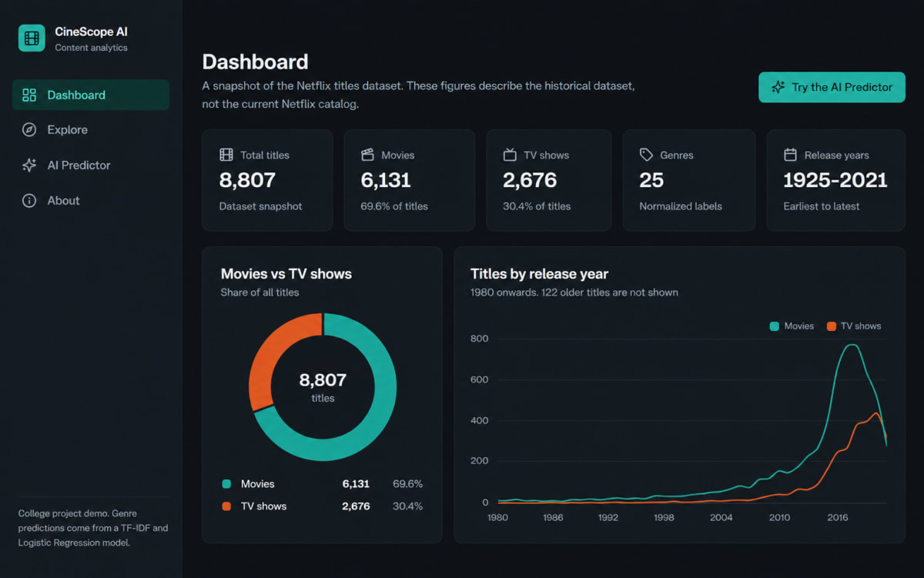Click the orange TV shows swatch in donut legend

[x=226, y=506]
